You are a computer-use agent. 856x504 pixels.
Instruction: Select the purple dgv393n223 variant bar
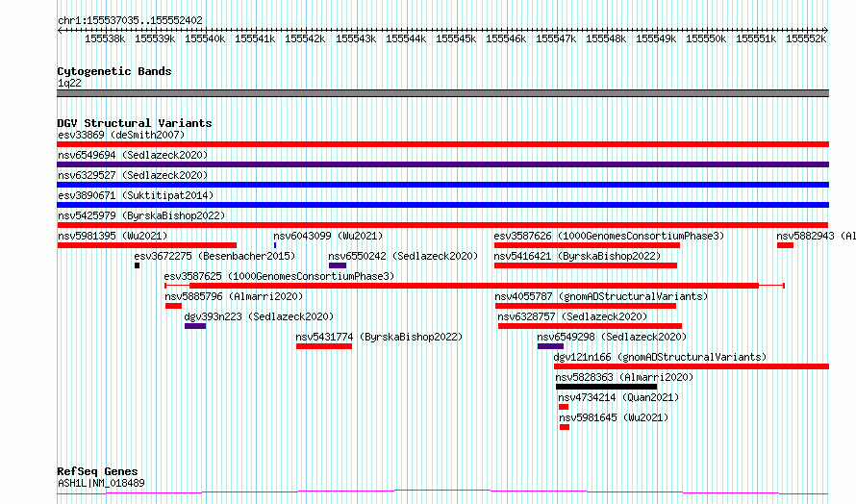point(195,326)
